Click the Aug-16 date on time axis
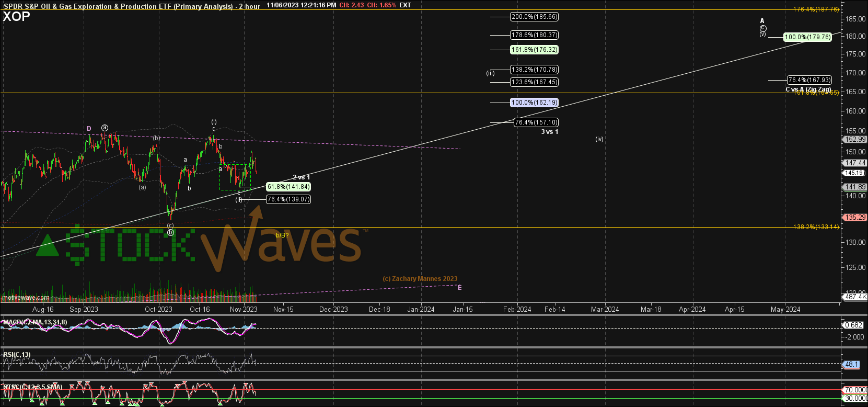The height and width of the screenshot is (407, 868). [x=43, y=309]
